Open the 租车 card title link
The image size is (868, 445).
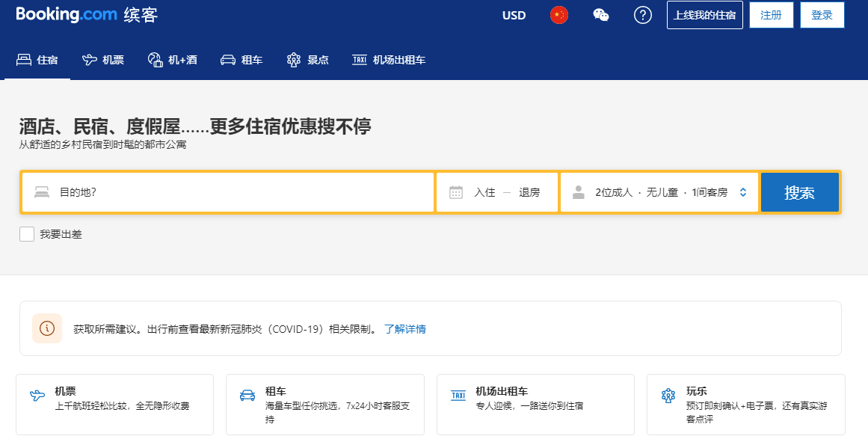pyautogui.click(x=276, y=391)
